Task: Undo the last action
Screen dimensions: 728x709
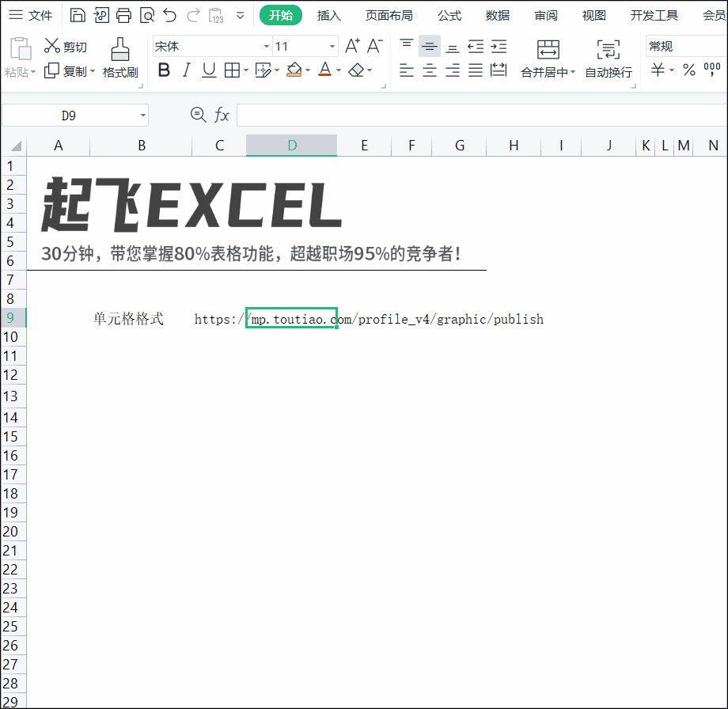Action: (x=170, y=15)
